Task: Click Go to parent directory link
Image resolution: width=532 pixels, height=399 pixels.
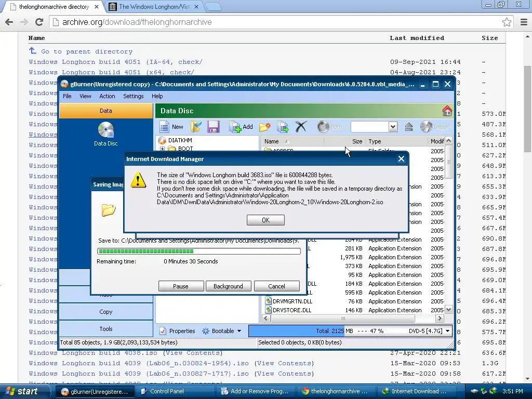Action: tap(87, 51)
